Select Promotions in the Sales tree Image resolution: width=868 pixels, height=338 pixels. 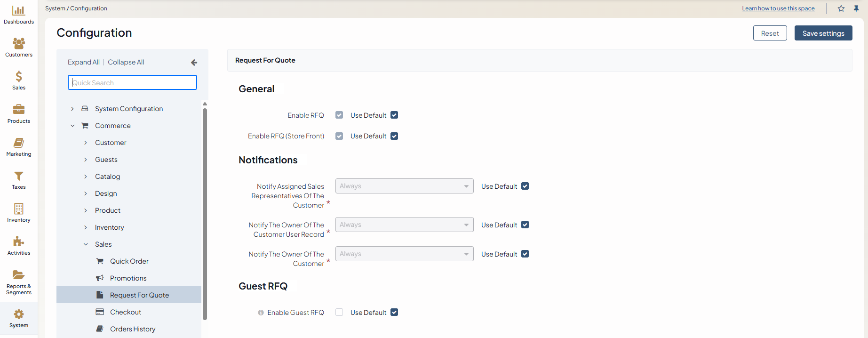pos(128,278)
